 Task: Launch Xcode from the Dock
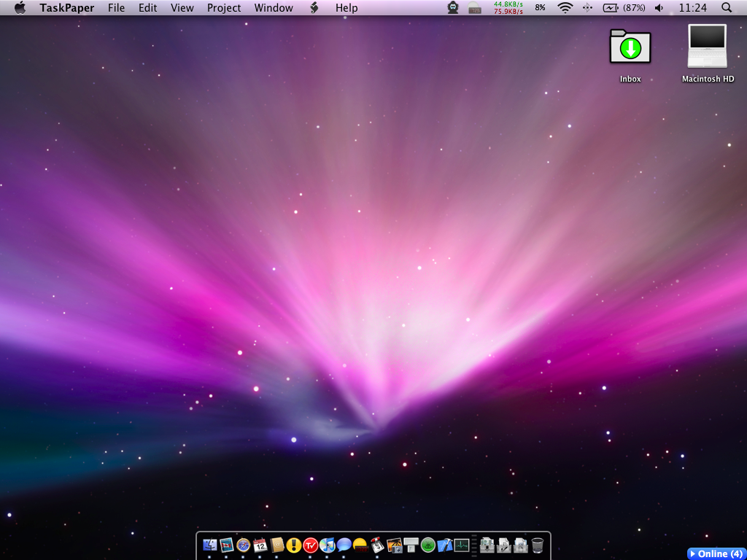[444, 545]
